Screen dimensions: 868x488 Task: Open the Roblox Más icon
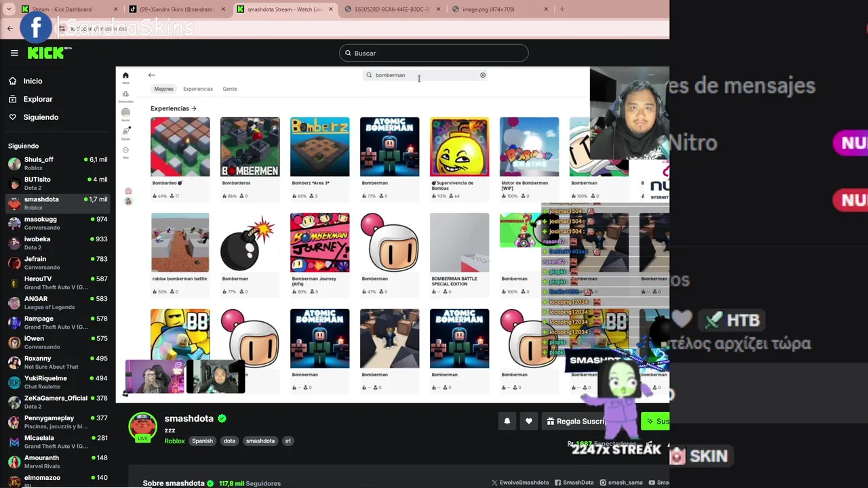tap(125, 150)
